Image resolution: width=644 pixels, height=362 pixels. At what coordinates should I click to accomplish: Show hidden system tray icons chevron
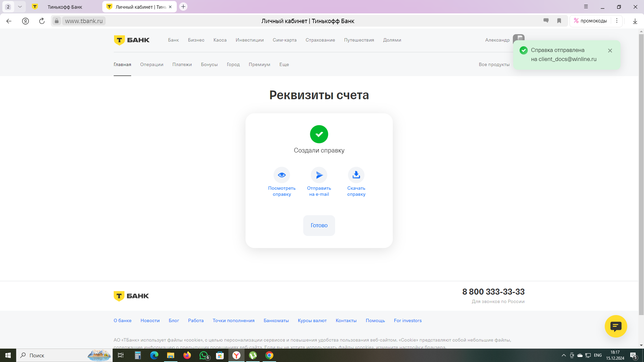(564, 355)
